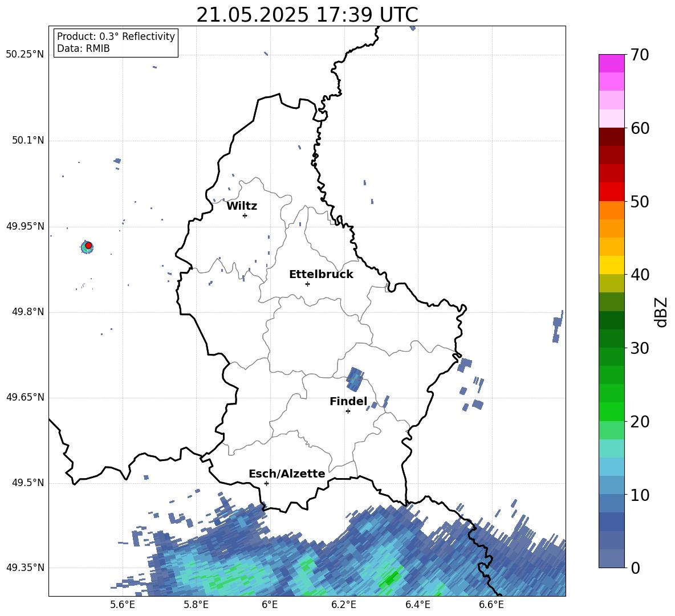
Task: Click colorbar tick label 20
Action: pos(640,422)
